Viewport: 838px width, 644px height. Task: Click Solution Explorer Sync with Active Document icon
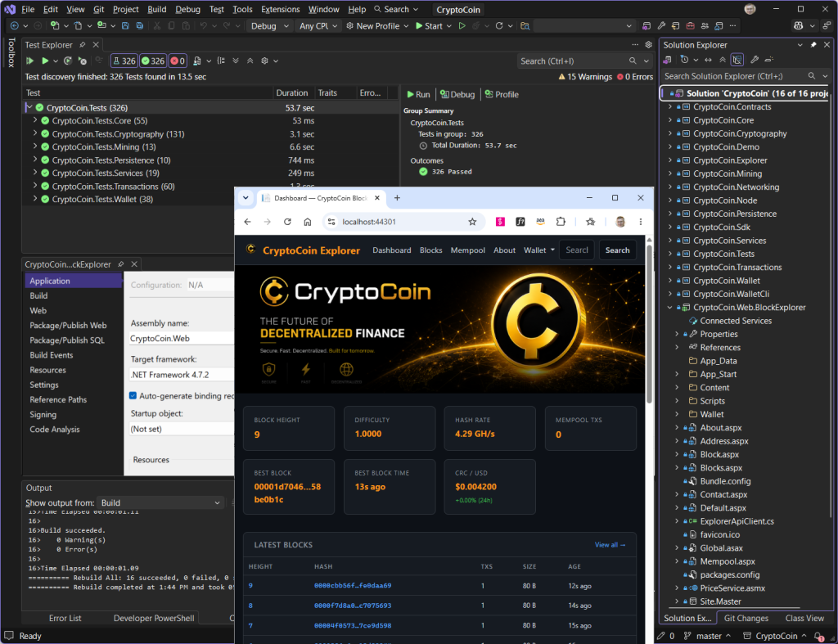(x=708, y=60)
